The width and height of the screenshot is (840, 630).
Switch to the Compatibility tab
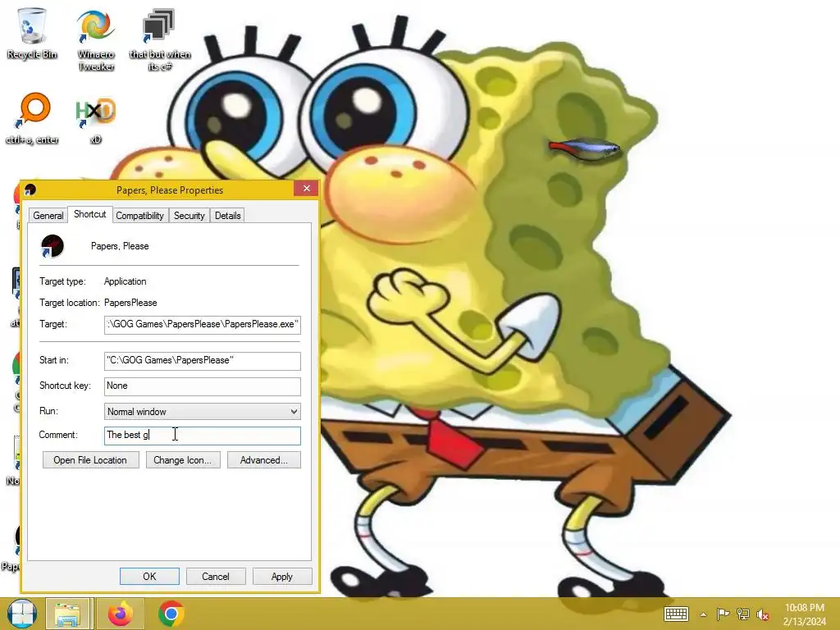pyautogui.click(x=139, y=216)
